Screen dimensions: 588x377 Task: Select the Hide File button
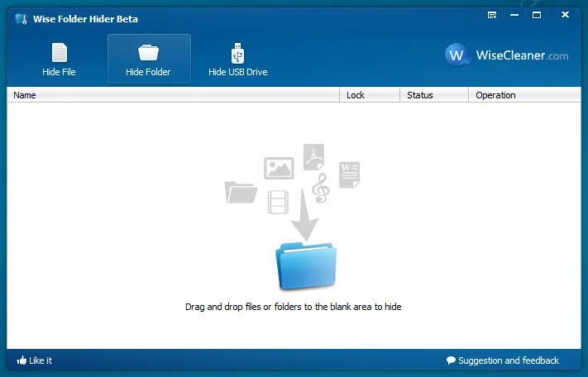click(59, 60)
